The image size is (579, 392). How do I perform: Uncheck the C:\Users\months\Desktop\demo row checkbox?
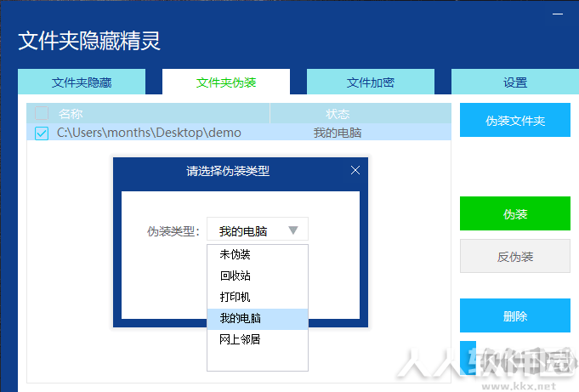(x=42, y=133)
